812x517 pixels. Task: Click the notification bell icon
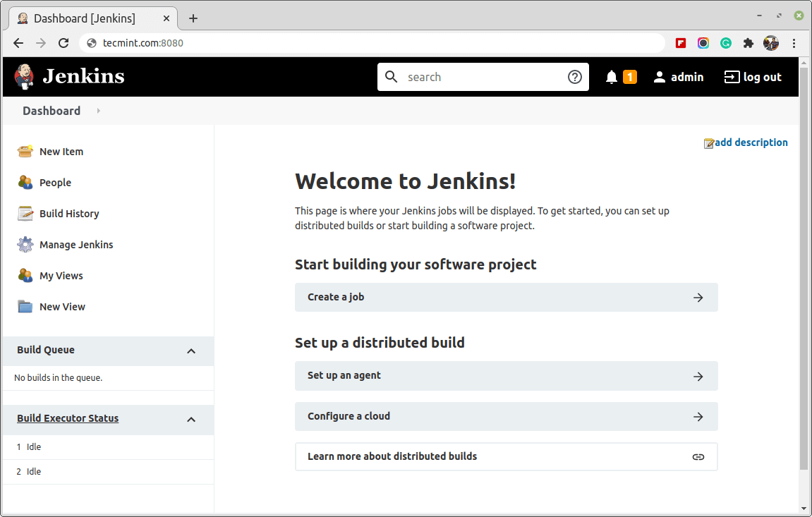tap(612, 77)
